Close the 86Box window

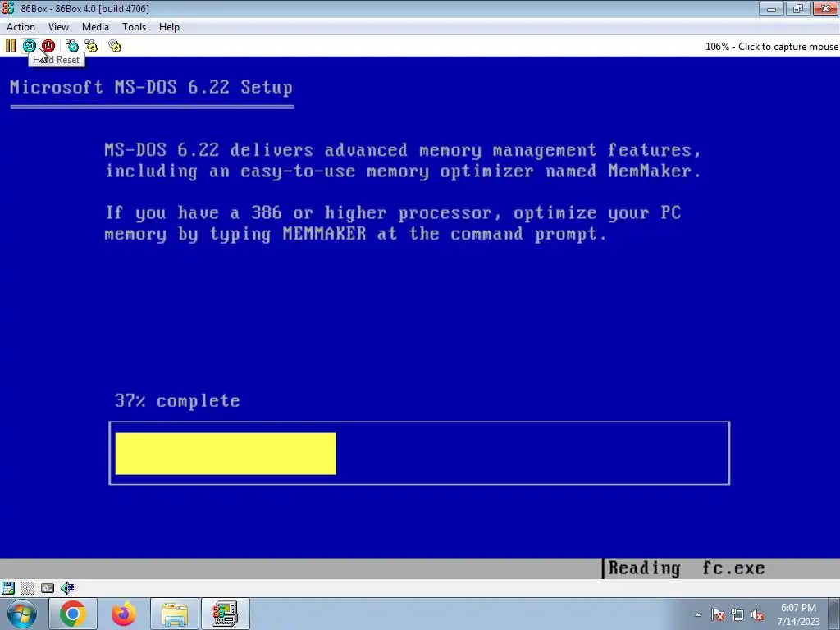click(825, 8)
